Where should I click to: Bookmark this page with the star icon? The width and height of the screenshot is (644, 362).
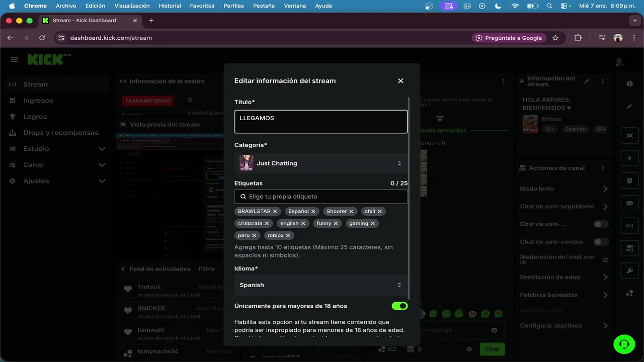point(555,38)
